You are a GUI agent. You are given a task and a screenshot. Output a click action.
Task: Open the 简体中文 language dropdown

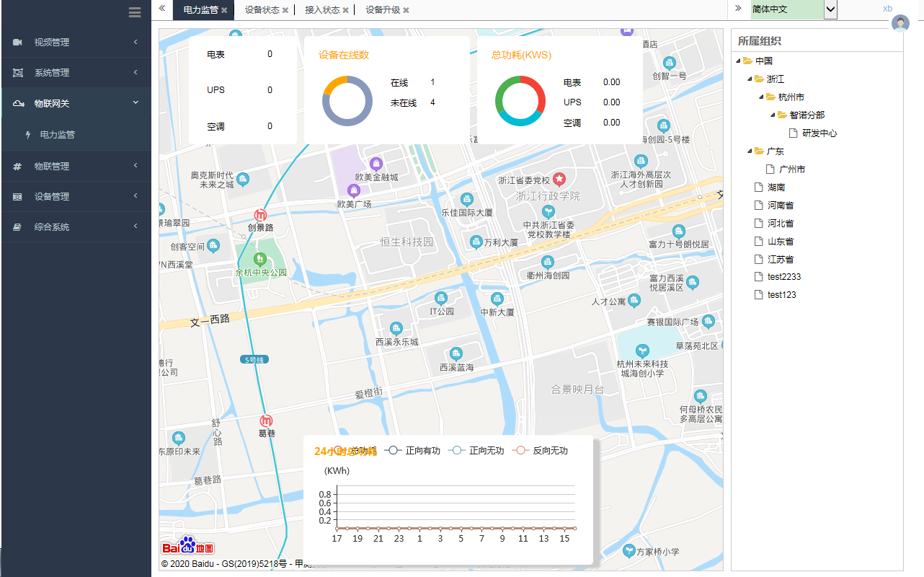(x=830, y=9)
